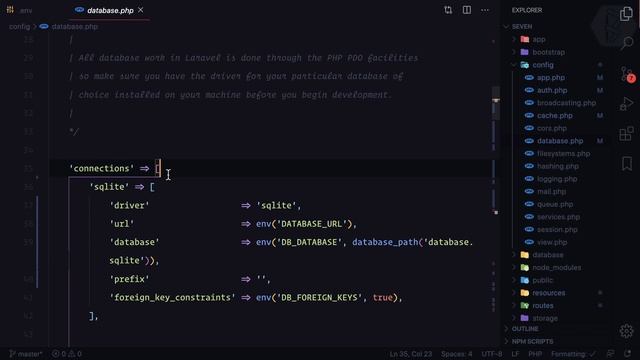Click the 'sqlite' array key
640x360 pixels.
point(109,187)
